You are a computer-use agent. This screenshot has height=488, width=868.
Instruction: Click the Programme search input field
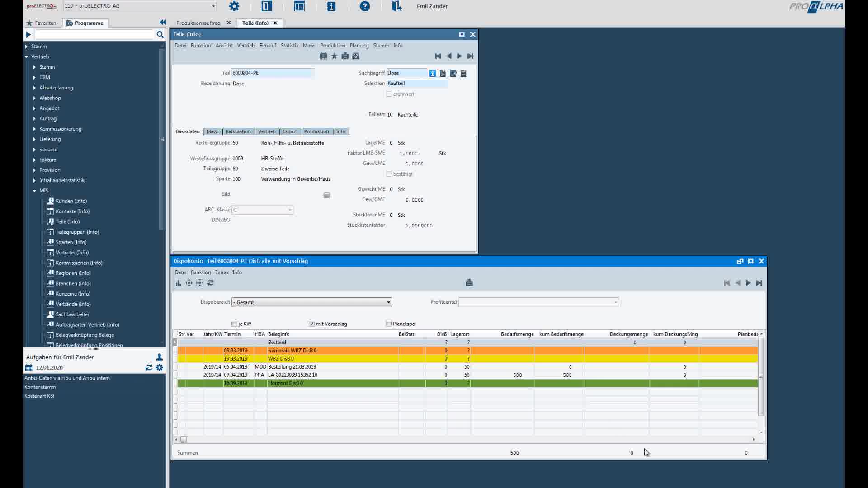pos(94,34)
